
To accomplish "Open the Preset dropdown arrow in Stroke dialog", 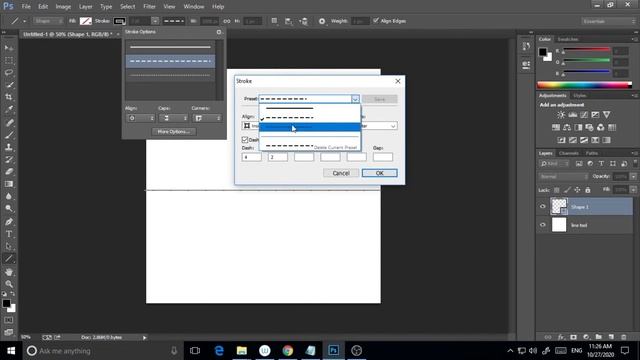I will click(355, 99).
